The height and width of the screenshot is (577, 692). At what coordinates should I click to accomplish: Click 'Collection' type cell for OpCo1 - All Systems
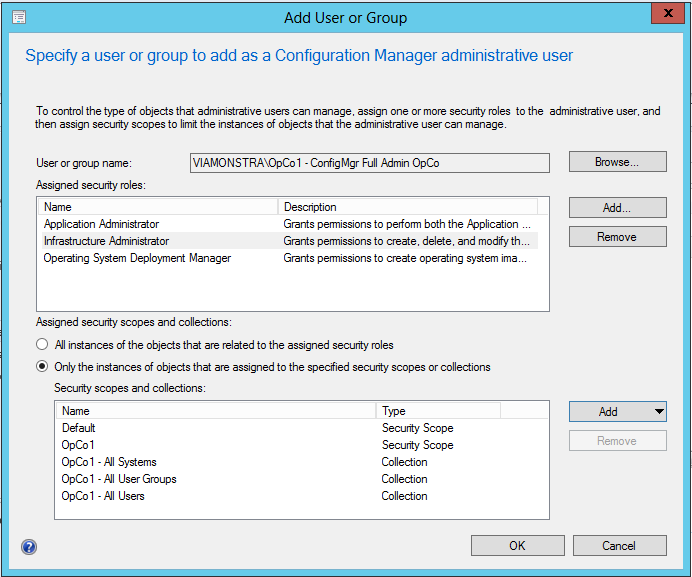pos(404,462)
